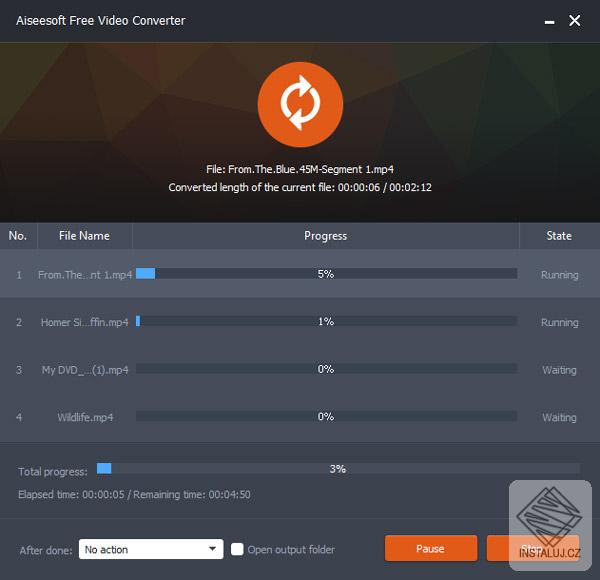Select the My DVD_...(1).mp4 file row
The image size is (600, 580).
point(300,369)
